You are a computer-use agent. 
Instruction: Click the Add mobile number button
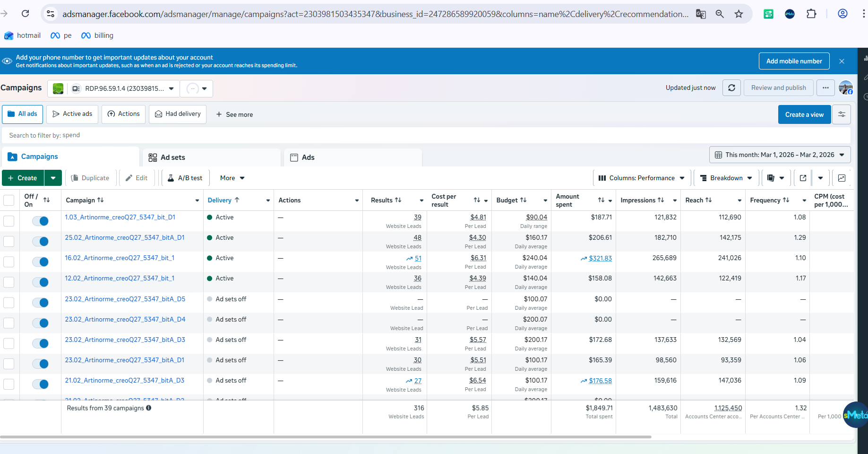(794, 61)
